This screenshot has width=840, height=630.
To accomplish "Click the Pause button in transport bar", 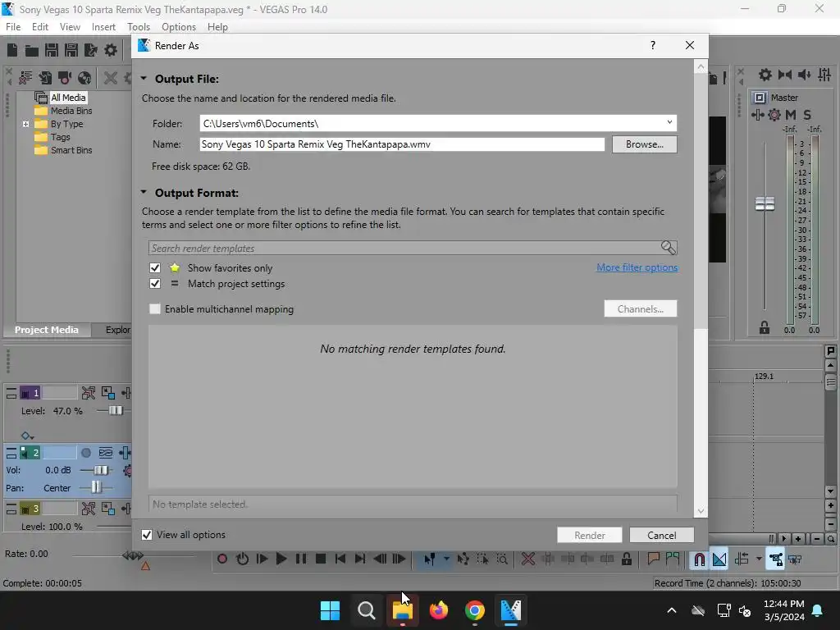I will [x=301, y=559].
